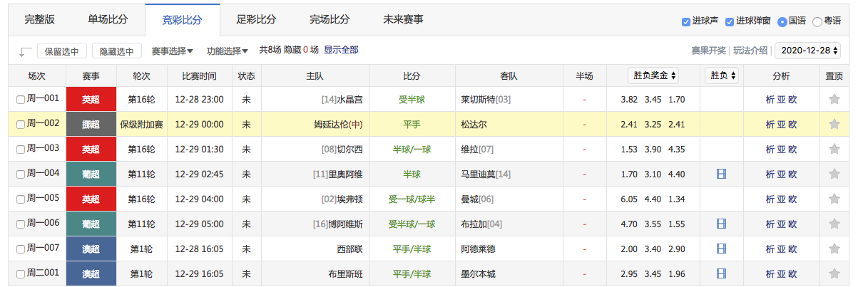Check the 周一005 match checkbox
This screenshot has height=287, width=868.
(21, 199)
